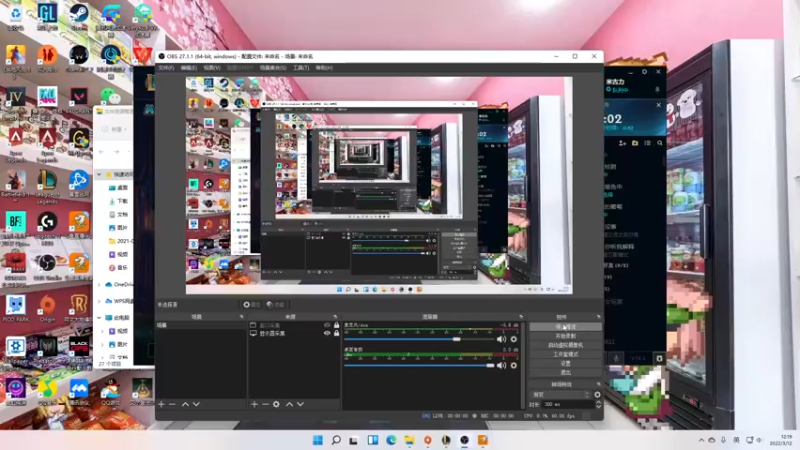
Task: Open source properties gear in Sources dock
Action: tap(276, 404)
